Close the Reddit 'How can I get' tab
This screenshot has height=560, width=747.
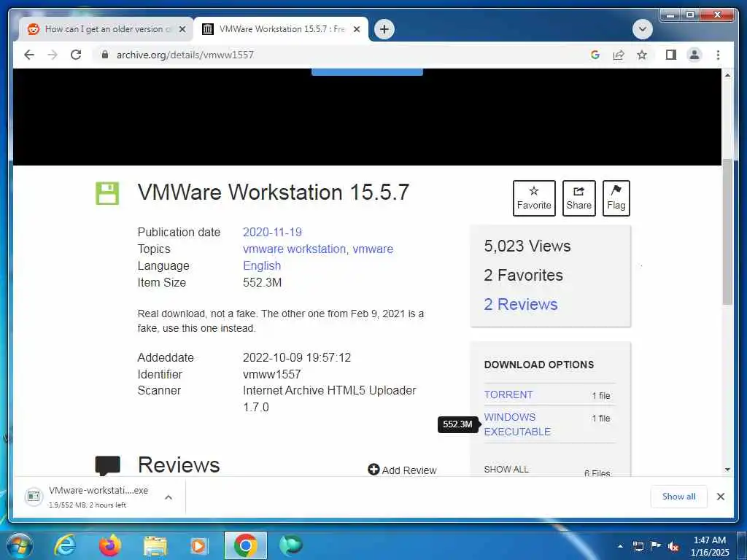(x=182, y=29)
